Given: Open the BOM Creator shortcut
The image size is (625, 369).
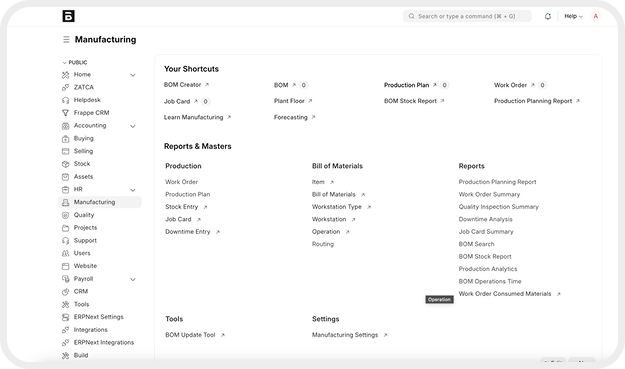Looking at the screenshot, I should [186, 85].
